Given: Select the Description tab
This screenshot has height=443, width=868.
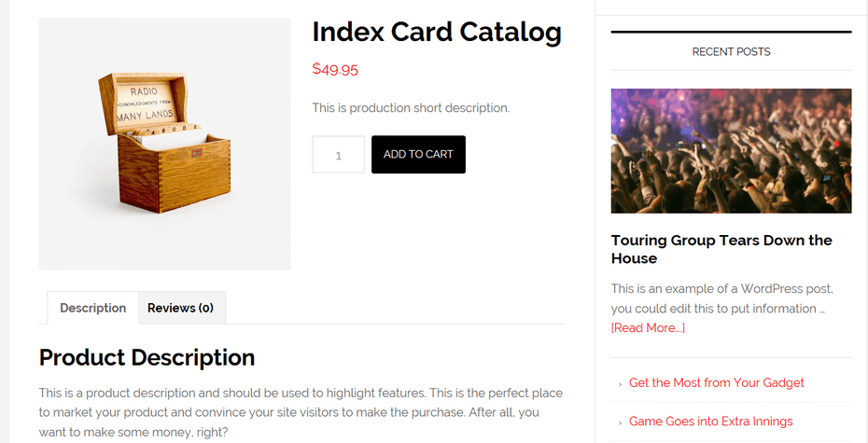Looking at the screenshot, I should [92, 308].
